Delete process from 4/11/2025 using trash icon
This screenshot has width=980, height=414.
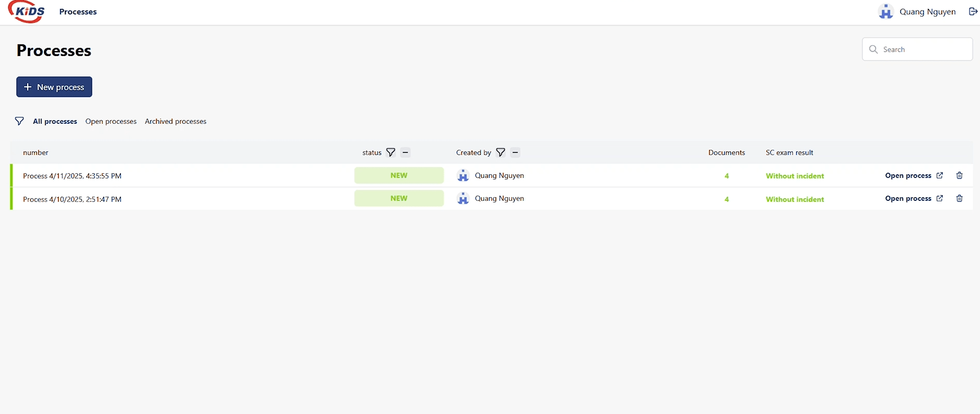point(959,175)
